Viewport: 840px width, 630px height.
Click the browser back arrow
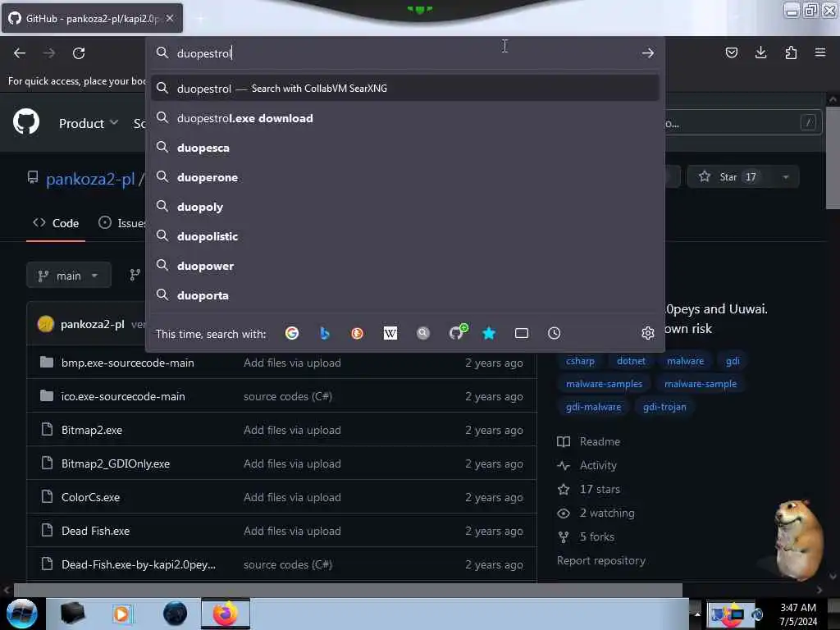[x=20, y=53]
